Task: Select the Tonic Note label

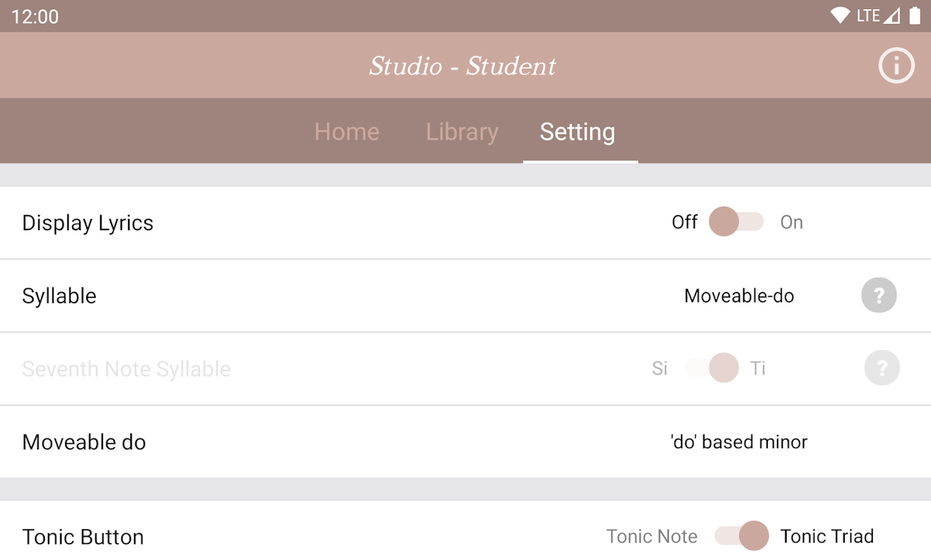Action: pos(651,536)
